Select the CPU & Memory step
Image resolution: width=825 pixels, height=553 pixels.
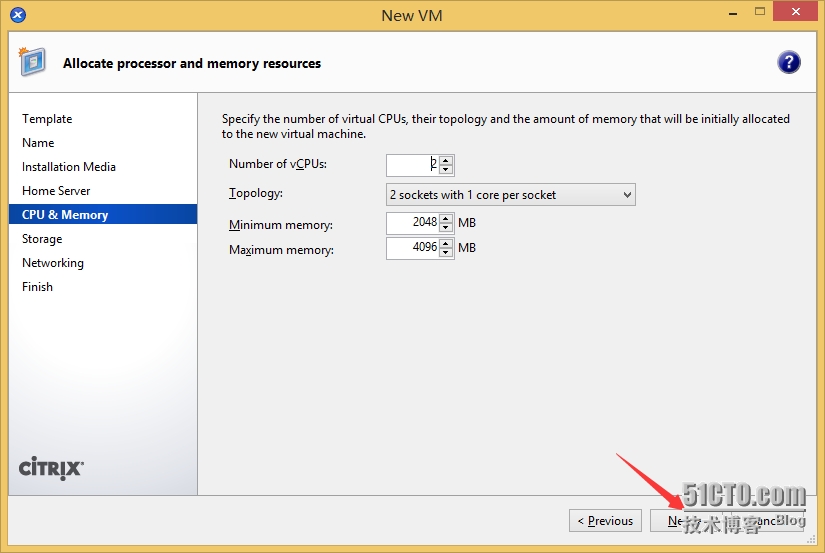coord(103,214)
